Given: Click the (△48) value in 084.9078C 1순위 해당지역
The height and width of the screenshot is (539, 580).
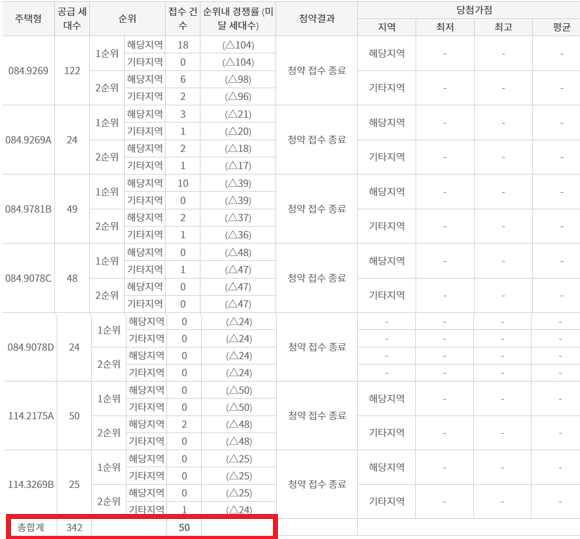Looking at the screenshot, I should 238,252.
